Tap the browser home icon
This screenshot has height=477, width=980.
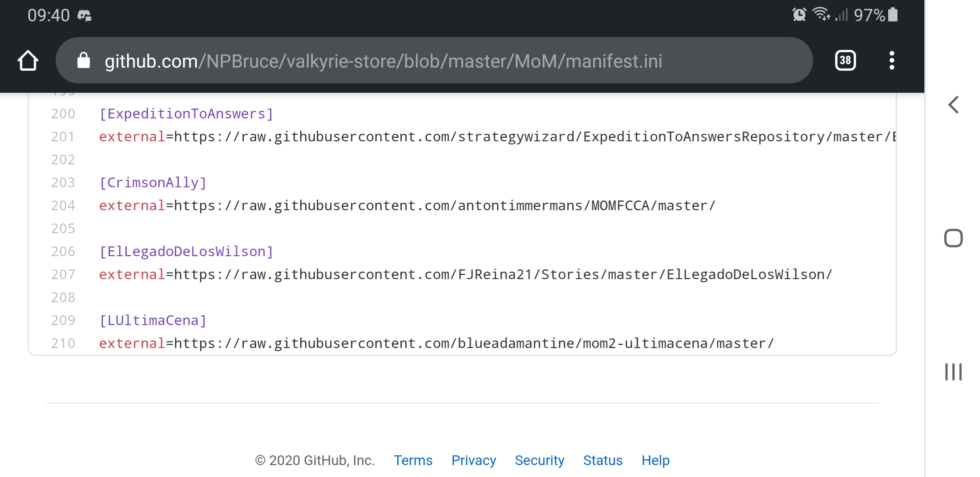tap(28, 61)
